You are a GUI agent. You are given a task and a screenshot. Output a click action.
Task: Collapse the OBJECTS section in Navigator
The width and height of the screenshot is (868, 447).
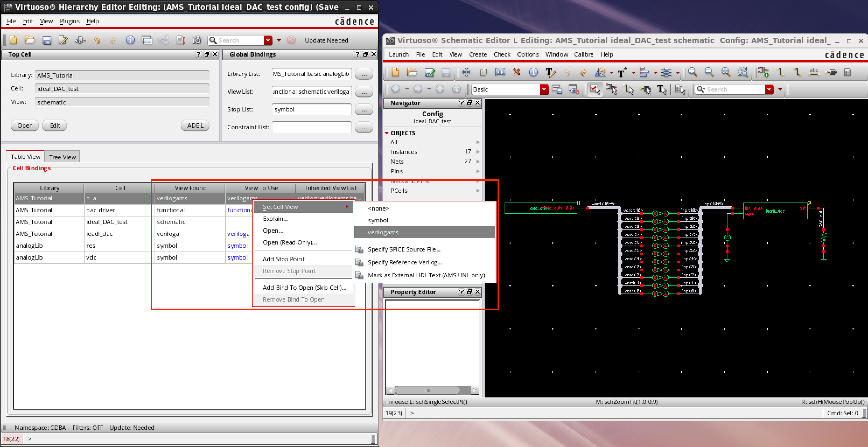pos(387,133)
